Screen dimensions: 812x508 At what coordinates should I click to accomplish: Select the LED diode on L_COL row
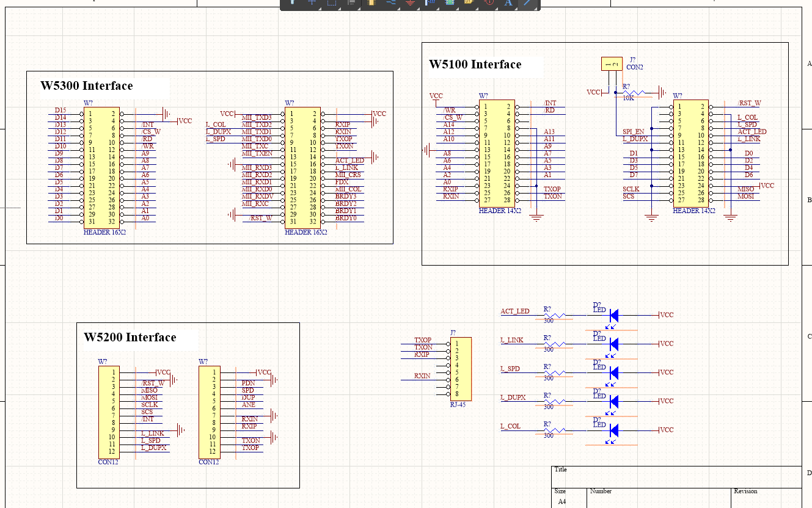(x=613, y=430)
